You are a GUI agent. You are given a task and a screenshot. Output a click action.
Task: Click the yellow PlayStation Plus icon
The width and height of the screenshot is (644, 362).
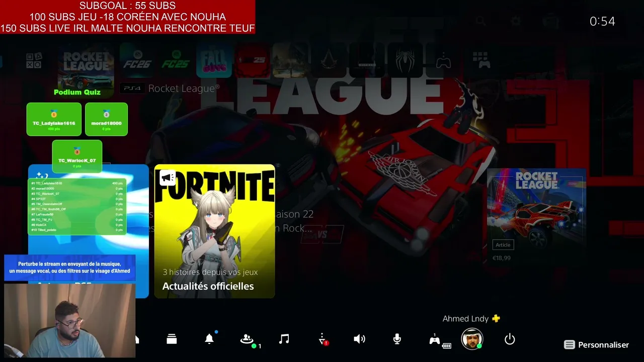point(496,318)
